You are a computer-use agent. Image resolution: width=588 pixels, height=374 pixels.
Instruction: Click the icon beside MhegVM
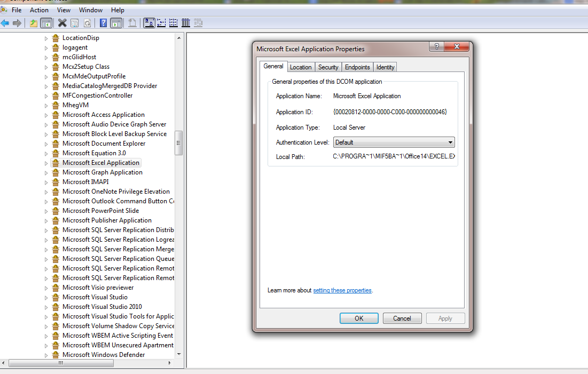point(56,105)
